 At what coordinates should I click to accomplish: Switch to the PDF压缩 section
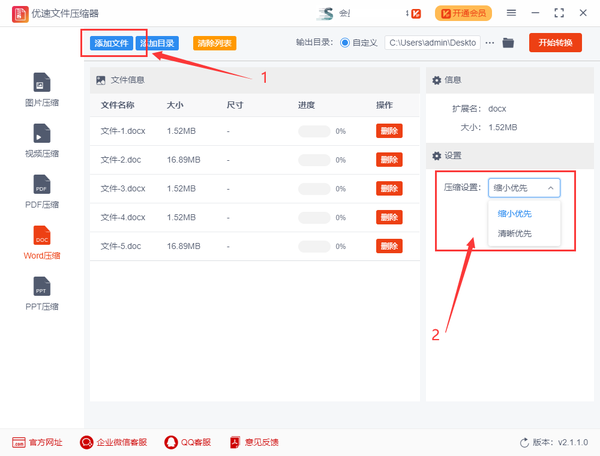tap(41, 191)
